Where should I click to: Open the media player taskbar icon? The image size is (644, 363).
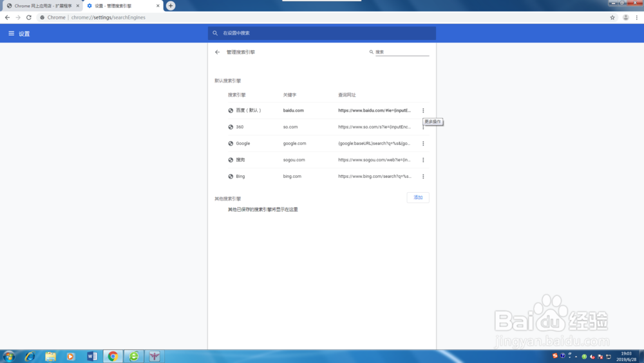coord(71,357)
